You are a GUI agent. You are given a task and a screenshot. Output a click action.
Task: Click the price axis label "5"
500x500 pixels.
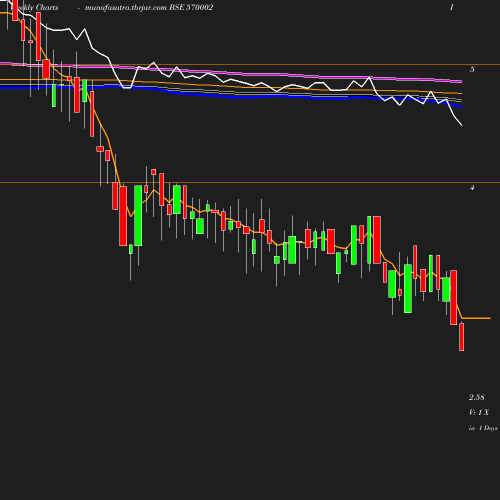472,69
